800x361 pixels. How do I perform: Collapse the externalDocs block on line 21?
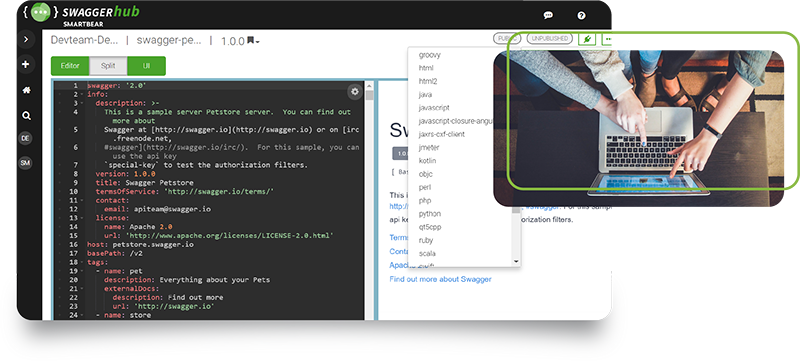(82, 289)
